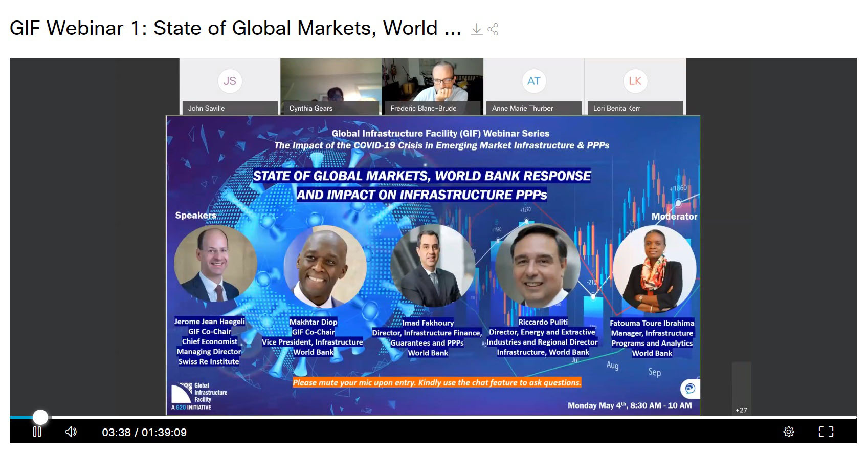Screen dimensions: 868x450
Task: Click the JS avatar circle
Action: (x=230, y=81)
